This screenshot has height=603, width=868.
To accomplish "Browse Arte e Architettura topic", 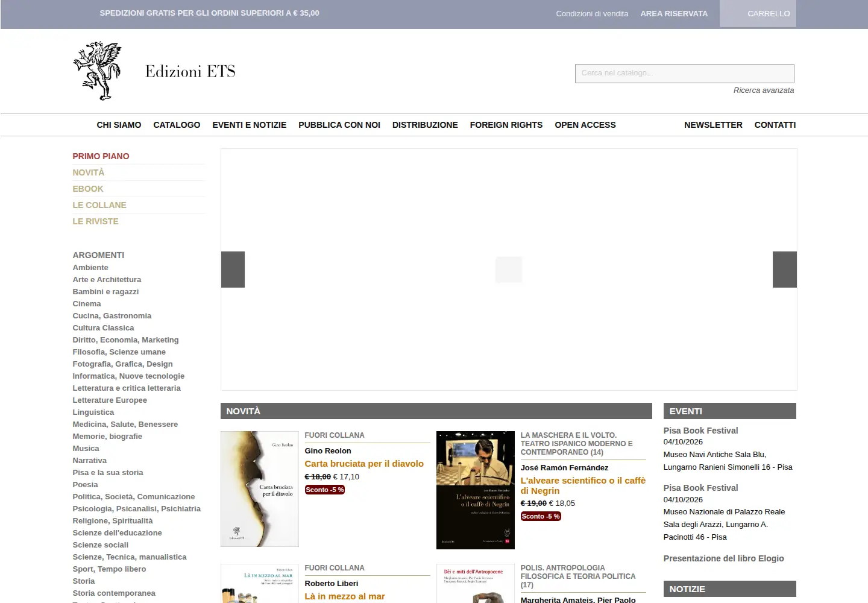I will pyautogui.click(x=107, y=280).
